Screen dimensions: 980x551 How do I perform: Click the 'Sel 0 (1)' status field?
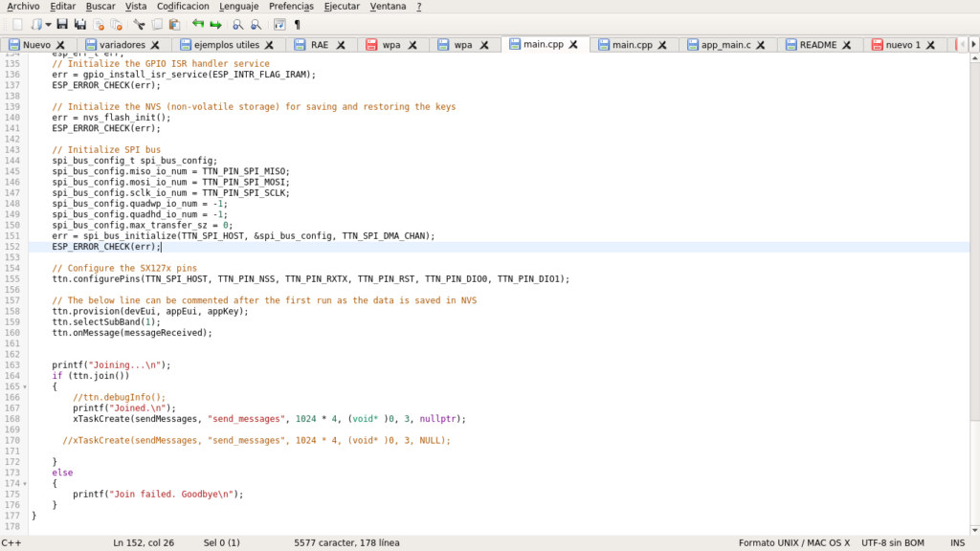tap(221, 543)
